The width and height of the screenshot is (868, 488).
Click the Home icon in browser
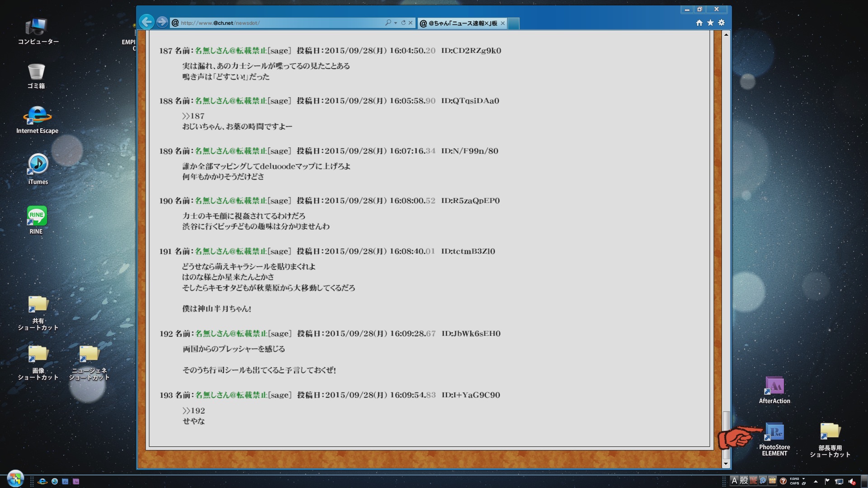tap(699, 23)
